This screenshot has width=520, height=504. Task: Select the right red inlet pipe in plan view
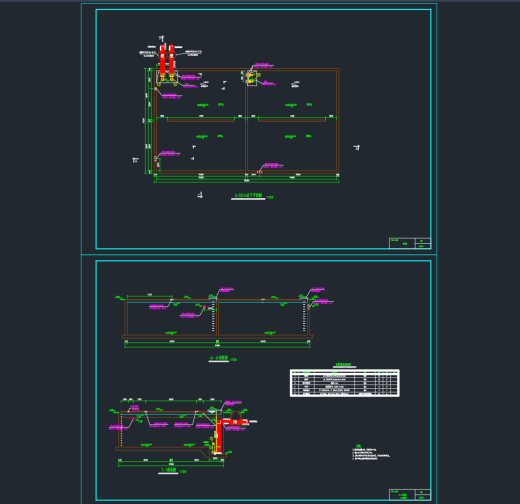[171, 59]
